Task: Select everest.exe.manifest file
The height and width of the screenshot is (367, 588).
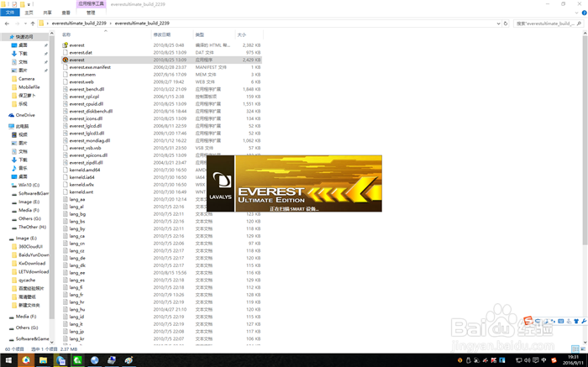Action: (90, 67)
